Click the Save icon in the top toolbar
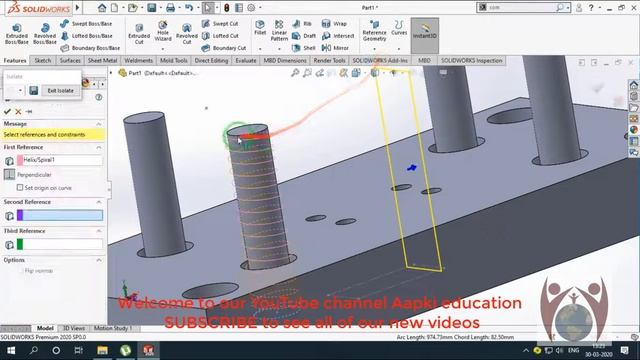640x360 pixels. coord(152,7)
